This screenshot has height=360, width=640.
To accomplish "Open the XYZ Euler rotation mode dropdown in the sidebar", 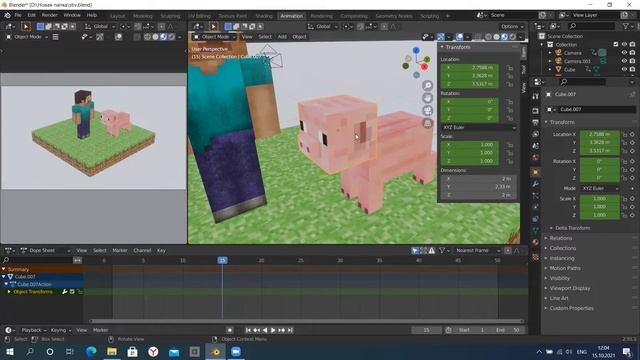I will pyautogui.click(x=478, y=127).
